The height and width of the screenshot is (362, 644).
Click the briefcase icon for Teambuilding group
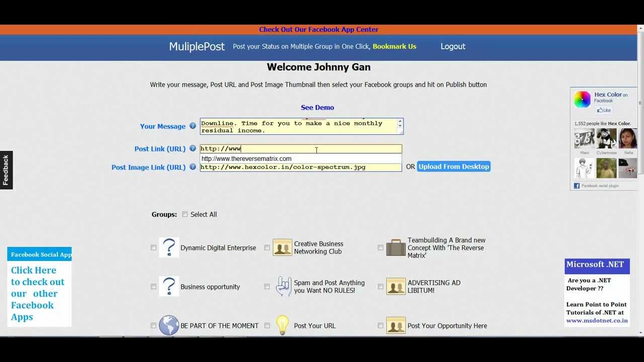tap(396, 247)
